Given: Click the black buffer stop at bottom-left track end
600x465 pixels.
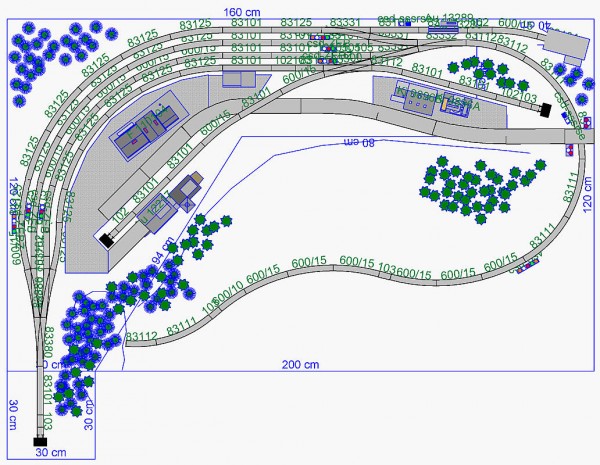Looking at the screenshot, I should [x=40, y=441].
